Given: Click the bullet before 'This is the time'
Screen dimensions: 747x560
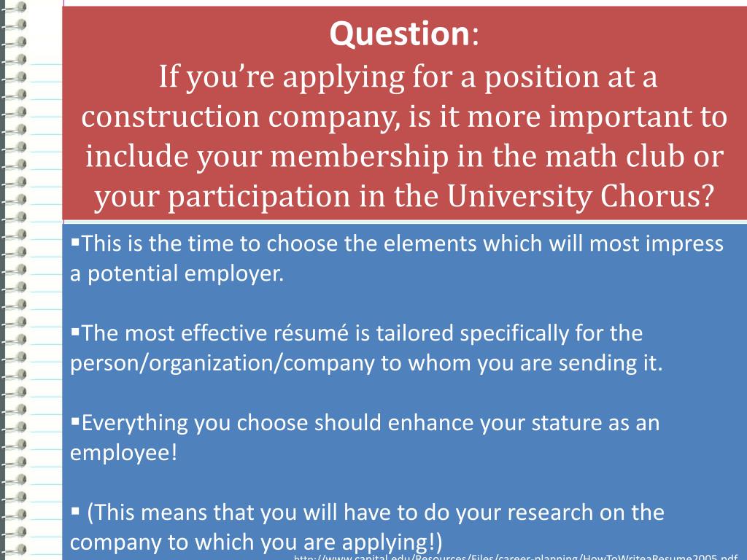Looking at the screenshot, I should coord(75,241).
